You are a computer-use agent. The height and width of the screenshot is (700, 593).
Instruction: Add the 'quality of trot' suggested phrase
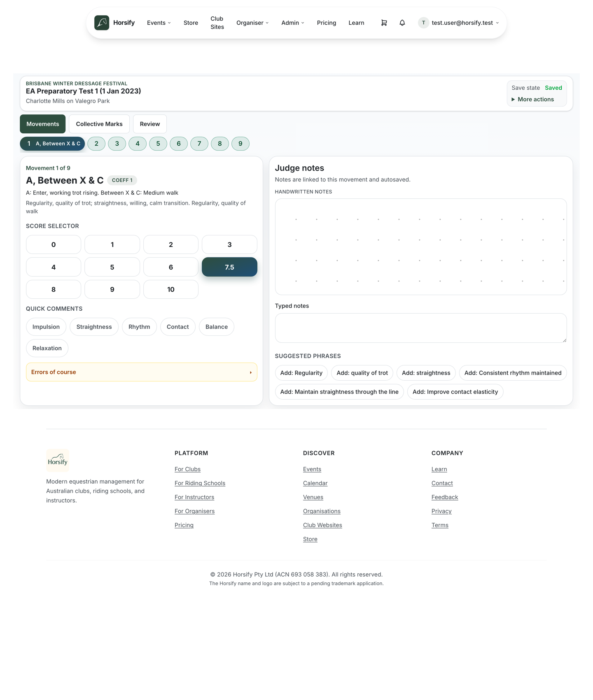click(362, 373)
